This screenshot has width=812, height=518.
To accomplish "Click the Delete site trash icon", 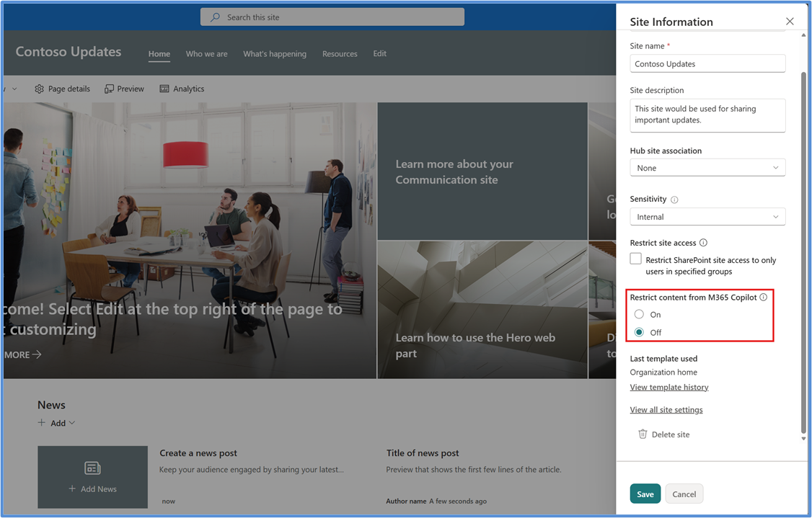I will point(643,434).
